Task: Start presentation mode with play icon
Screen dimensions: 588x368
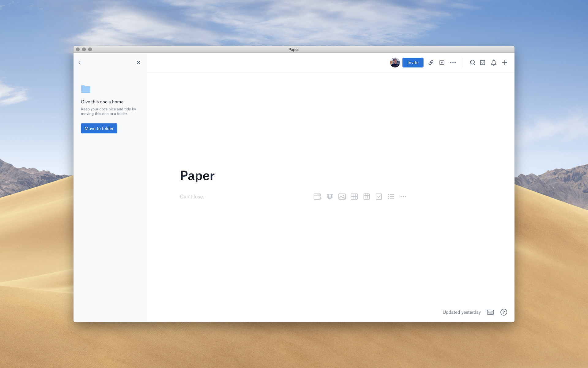Action: [x=442, y=63]
